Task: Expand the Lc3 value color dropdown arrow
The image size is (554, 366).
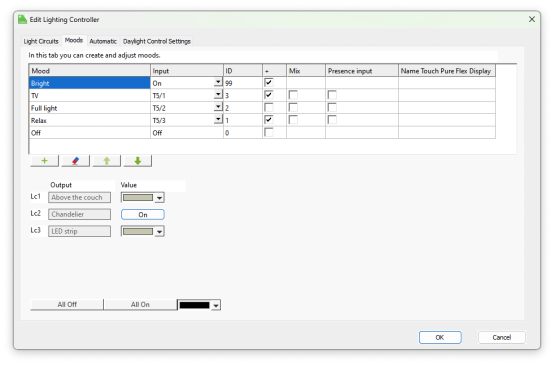Action: click(159, 231)
